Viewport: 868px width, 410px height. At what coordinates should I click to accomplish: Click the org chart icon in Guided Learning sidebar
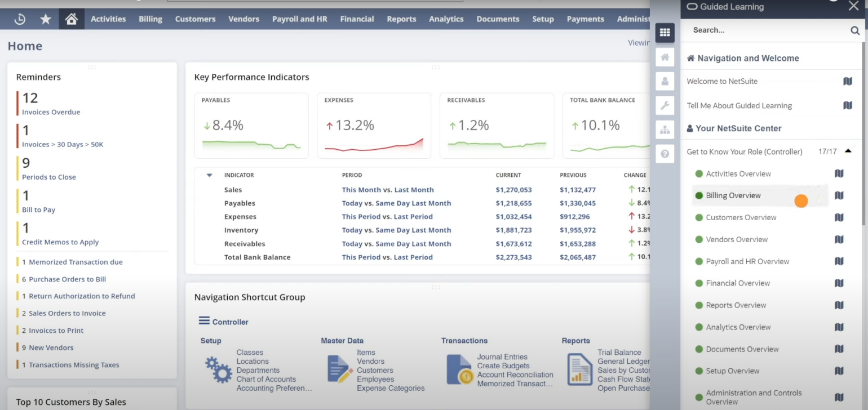665,130
